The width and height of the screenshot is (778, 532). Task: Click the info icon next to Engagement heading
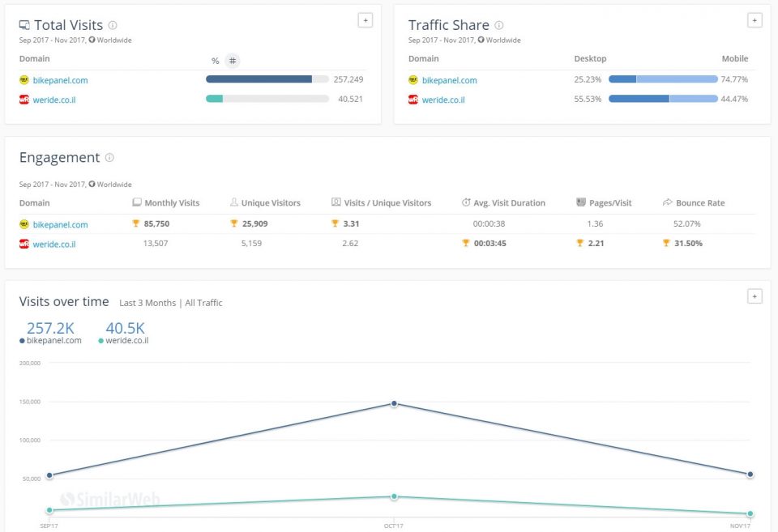pyautogui.click(x=109, y=158)
